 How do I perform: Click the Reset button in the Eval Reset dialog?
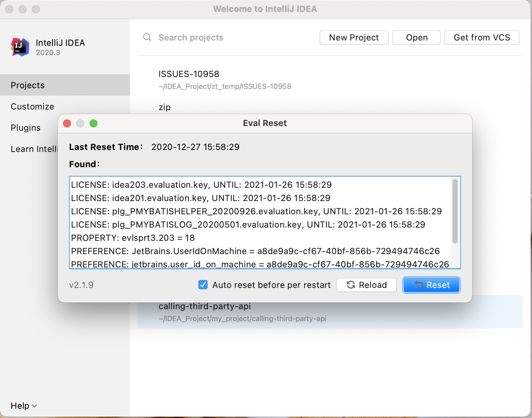[x=432, y=285]
